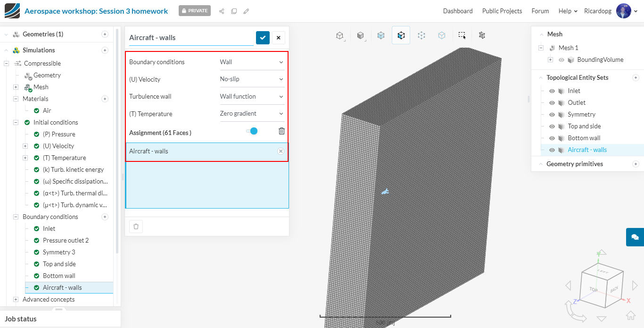Remove Aircraft - walls from assignment list
Screen dimensions: 644x328
tap(281, 151)
